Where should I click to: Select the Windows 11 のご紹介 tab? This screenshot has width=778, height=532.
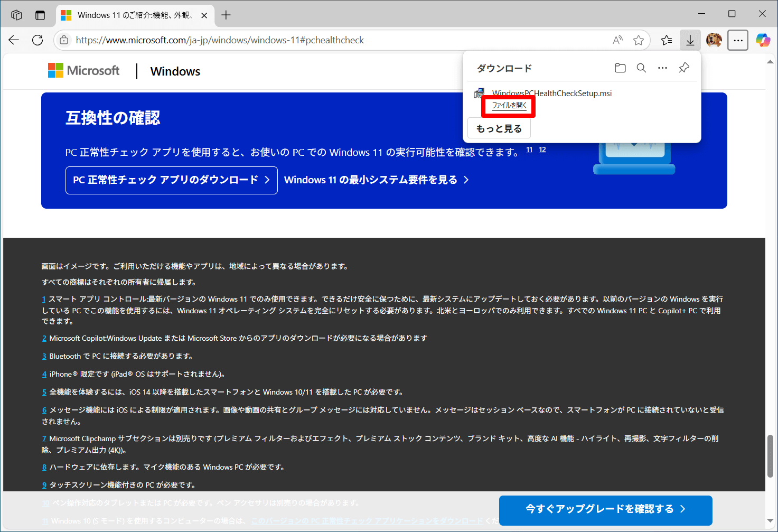pyautogui.click(x=134, y=15)
